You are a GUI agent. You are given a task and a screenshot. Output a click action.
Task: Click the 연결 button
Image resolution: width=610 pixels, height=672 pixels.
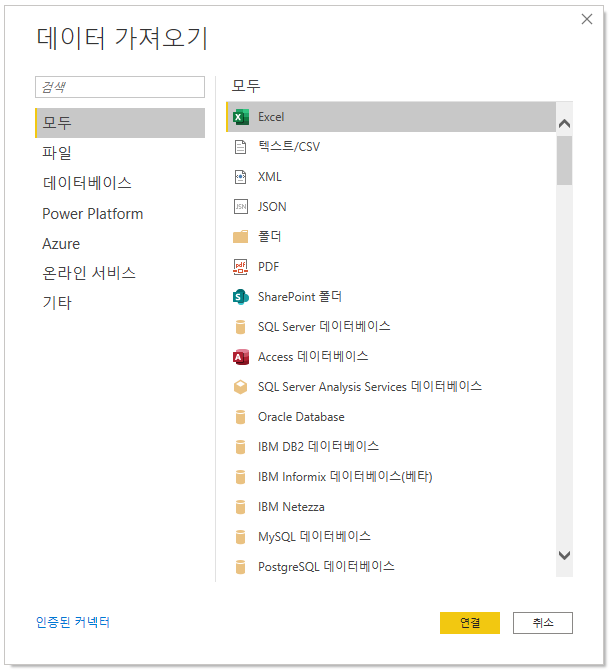click(470, 623)
